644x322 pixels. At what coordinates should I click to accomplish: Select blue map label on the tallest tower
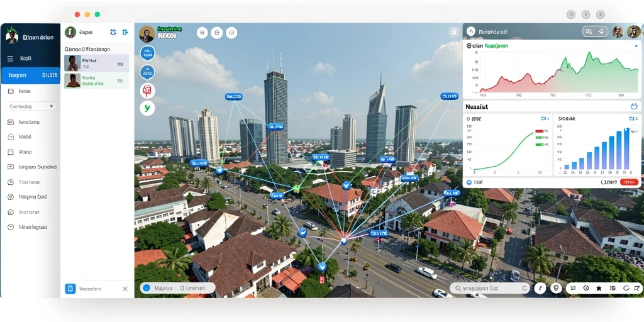pos(275,127)
